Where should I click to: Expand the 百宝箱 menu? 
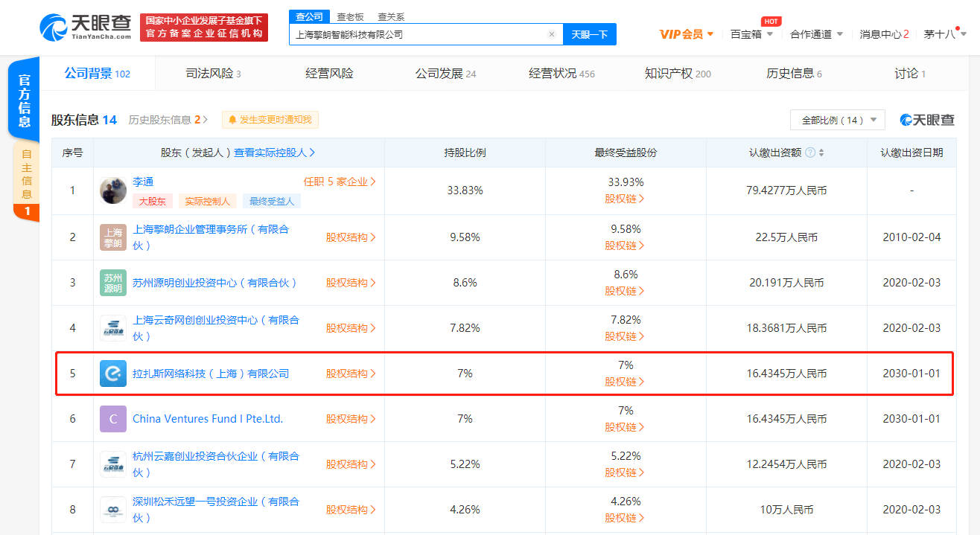(x=751, y=34)
